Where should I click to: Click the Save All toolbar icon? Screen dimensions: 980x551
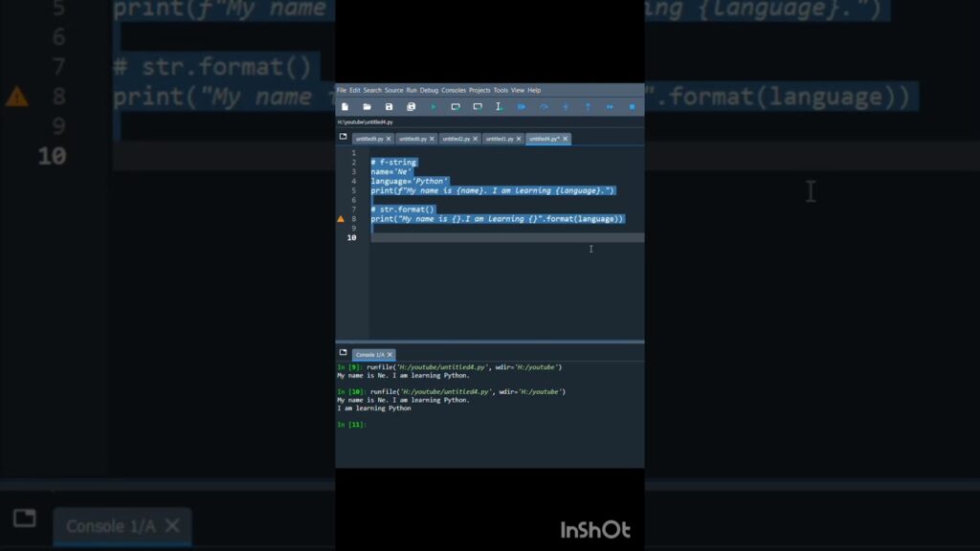tap(410, 106)
